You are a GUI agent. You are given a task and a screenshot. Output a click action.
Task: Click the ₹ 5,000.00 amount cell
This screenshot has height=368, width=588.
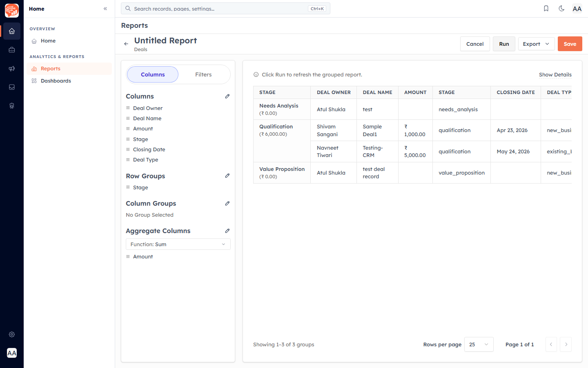415,152
